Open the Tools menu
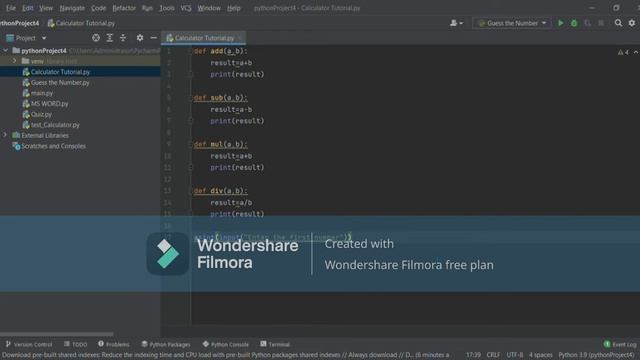 [167, 8]
